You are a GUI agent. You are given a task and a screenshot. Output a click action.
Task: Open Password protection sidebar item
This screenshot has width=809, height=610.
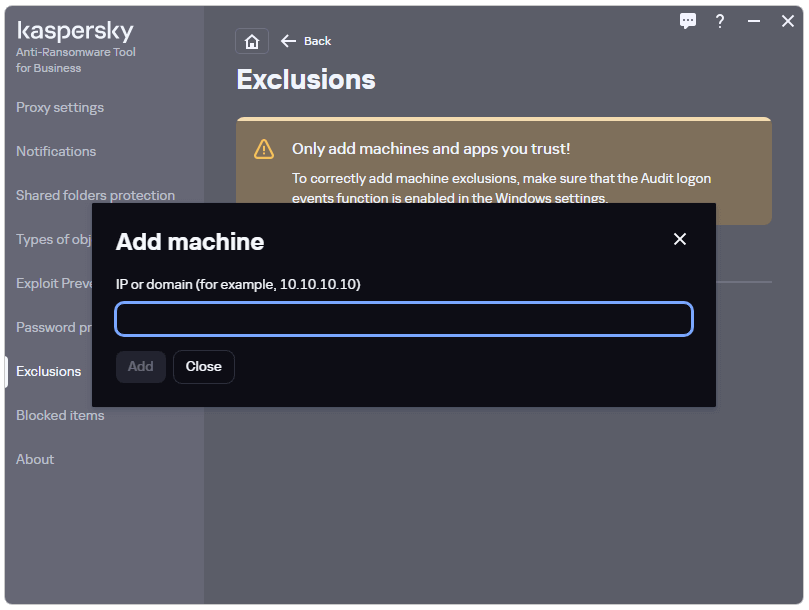pos(54,327)
